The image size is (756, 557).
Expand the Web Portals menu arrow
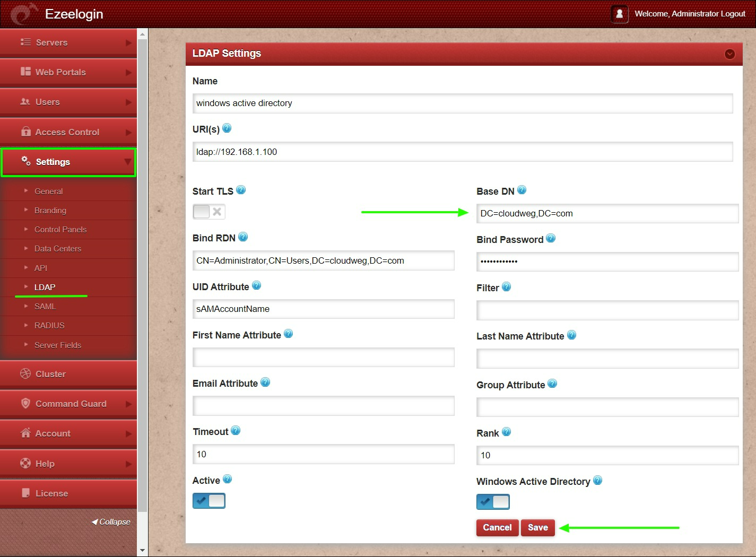pyautogui.click(x=128, y=72)
